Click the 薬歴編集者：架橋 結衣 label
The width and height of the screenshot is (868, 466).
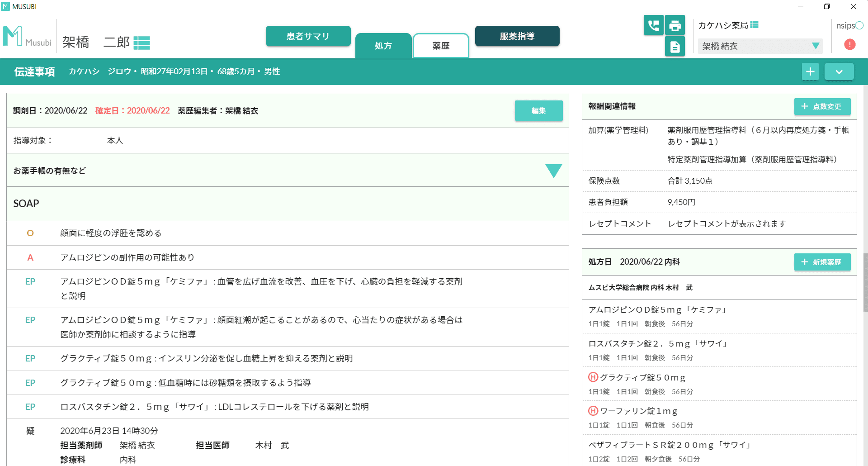[x=218, y=111]
